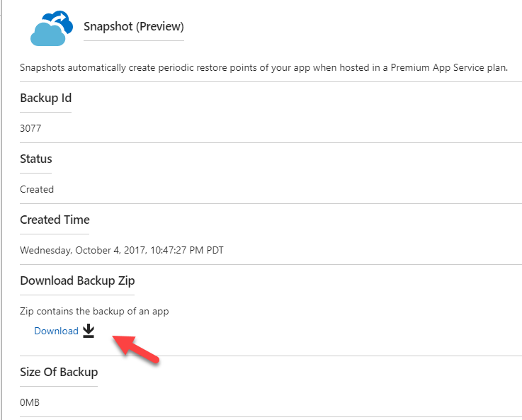Click the Backup Id heading
This screenshot has width=522, height=420.
[x=45, y=98]
